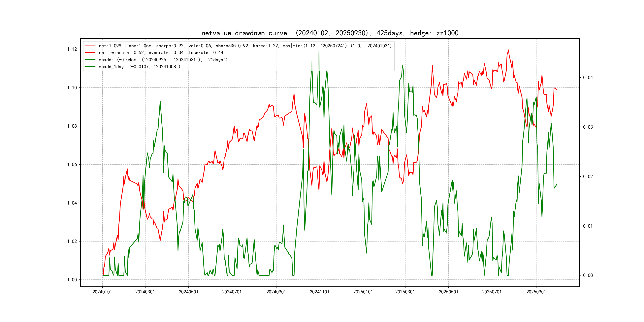The image size is (644, 322).
Task: Click the x-axis label 20250901
Action: (536, 292)
